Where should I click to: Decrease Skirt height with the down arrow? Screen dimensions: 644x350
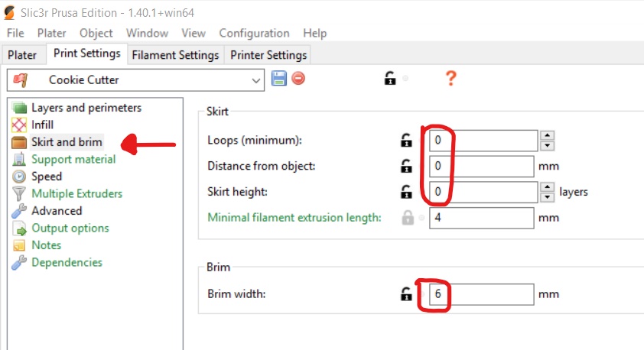pos(547,197)
